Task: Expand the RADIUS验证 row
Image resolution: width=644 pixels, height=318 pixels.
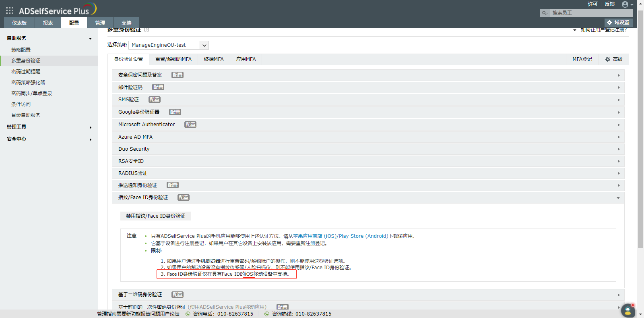Action: point(368,173)
